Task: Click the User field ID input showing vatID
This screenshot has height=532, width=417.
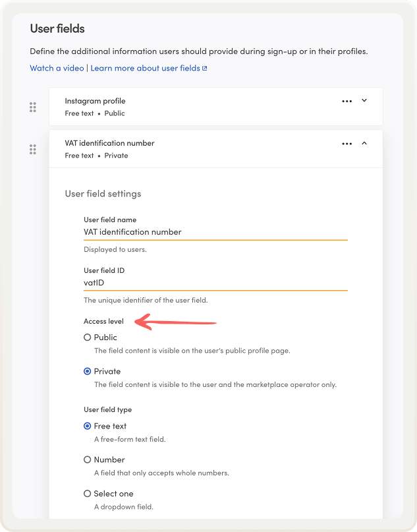Action: coord(215,283)
